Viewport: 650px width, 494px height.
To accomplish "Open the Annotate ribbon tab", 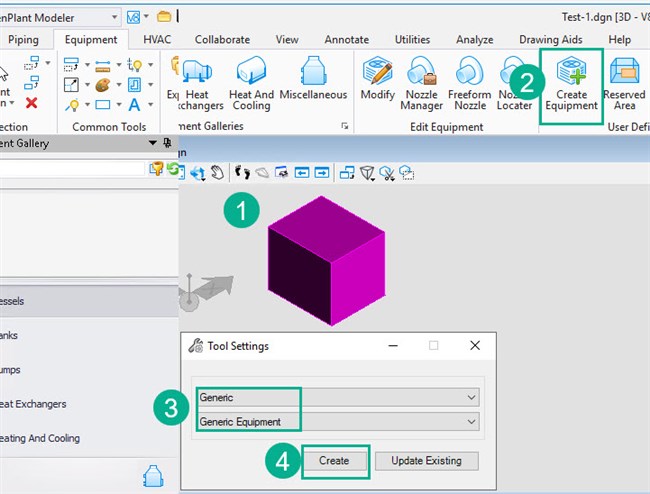I will click(347, 40).
